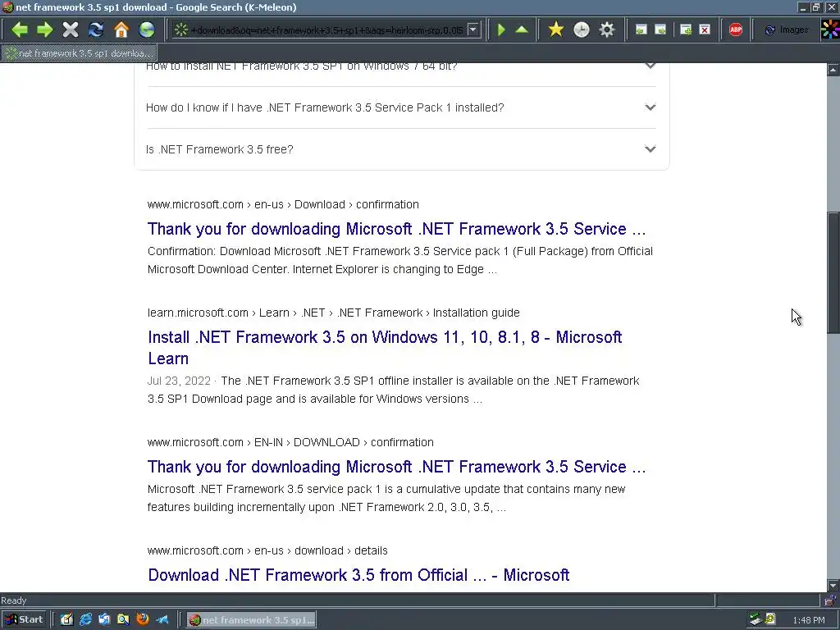This screenshot has height=630, width=840.
Task: Click the status bar security icon
Action: point(830,600)
